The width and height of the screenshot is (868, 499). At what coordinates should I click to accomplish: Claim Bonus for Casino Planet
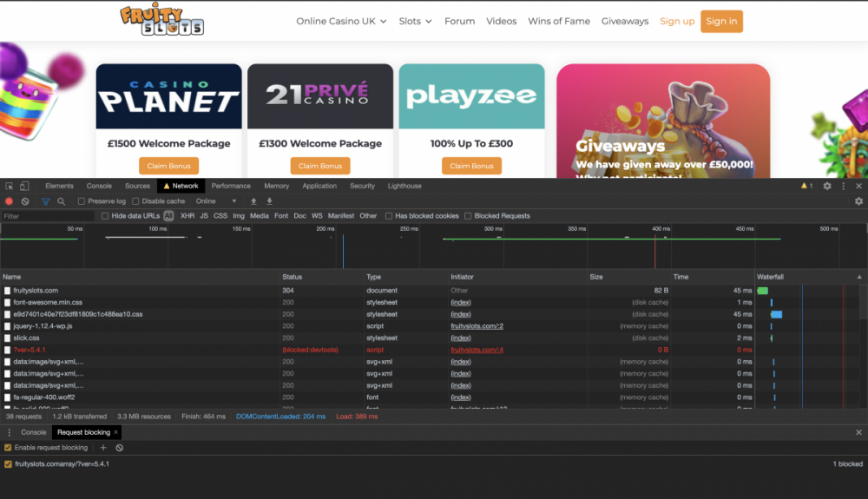(x=169, y=166)
